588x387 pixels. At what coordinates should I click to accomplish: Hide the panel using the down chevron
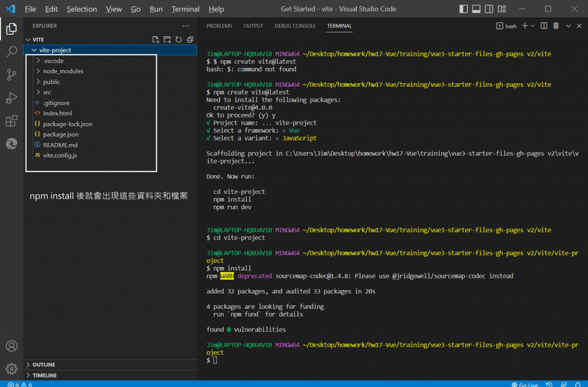(568, 25)
